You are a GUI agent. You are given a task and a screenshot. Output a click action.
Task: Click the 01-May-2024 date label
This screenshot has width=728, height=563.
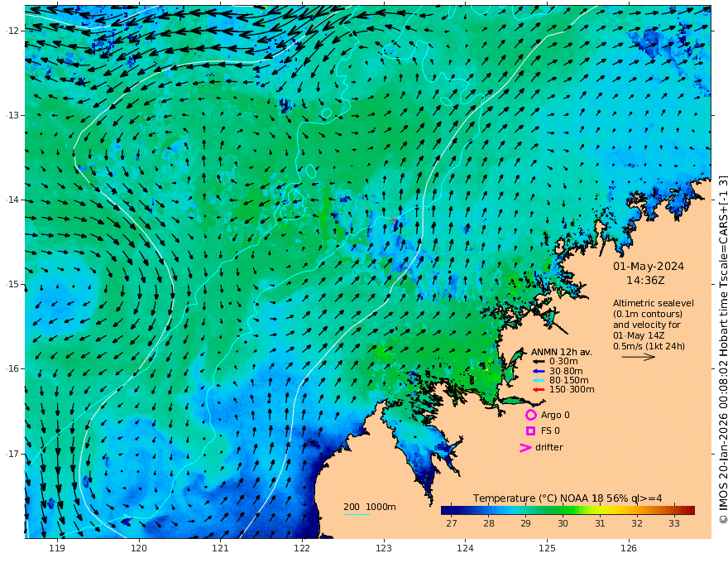[648, 266]
